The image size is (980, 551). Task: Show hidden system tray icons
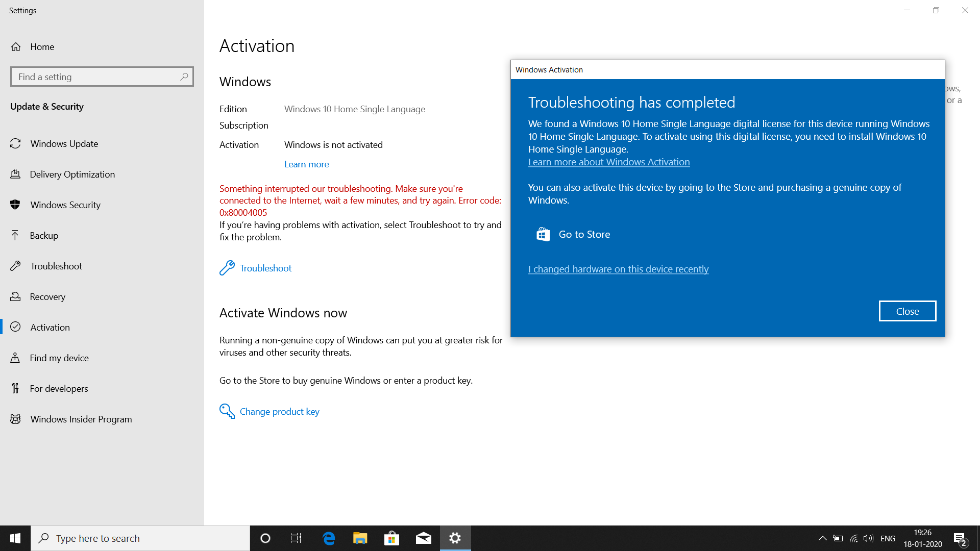click(x=822, y=538)
